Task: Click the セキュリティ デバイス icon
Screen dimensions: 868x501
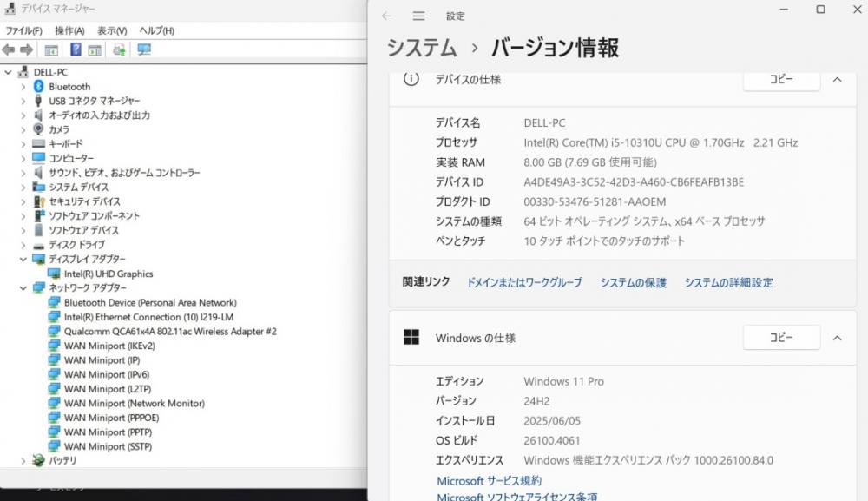Action: pyautogui.click(x=39, y=201)
